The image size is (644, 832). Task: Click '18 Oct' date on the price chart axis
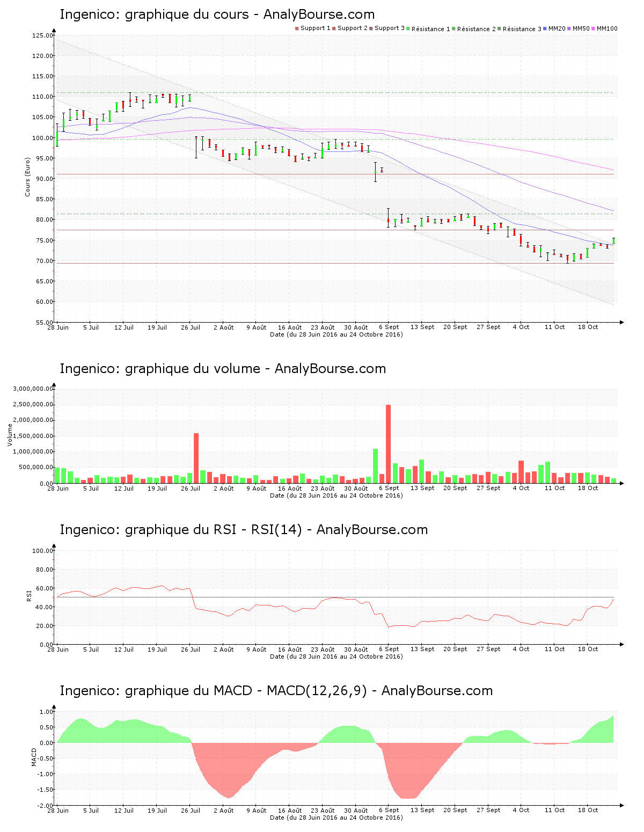coord(588,327)
